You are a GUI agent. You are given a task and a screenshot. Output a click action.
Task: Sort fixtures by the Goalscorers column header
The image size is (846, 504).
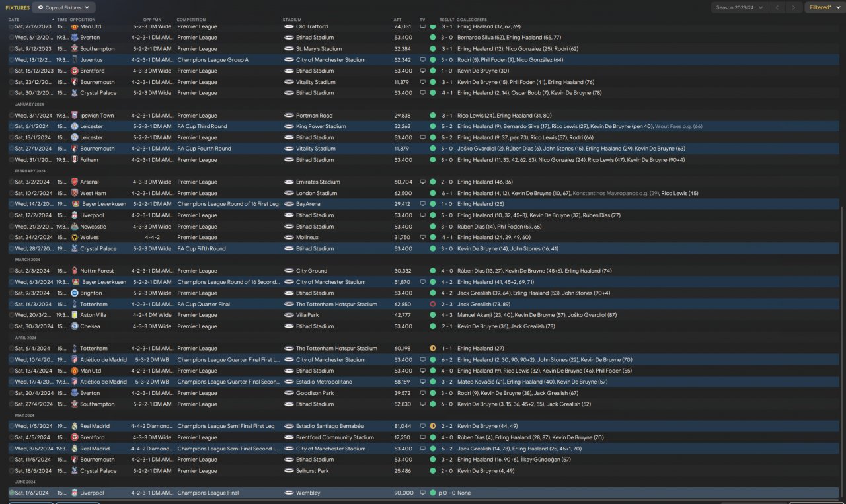(471, 20)
